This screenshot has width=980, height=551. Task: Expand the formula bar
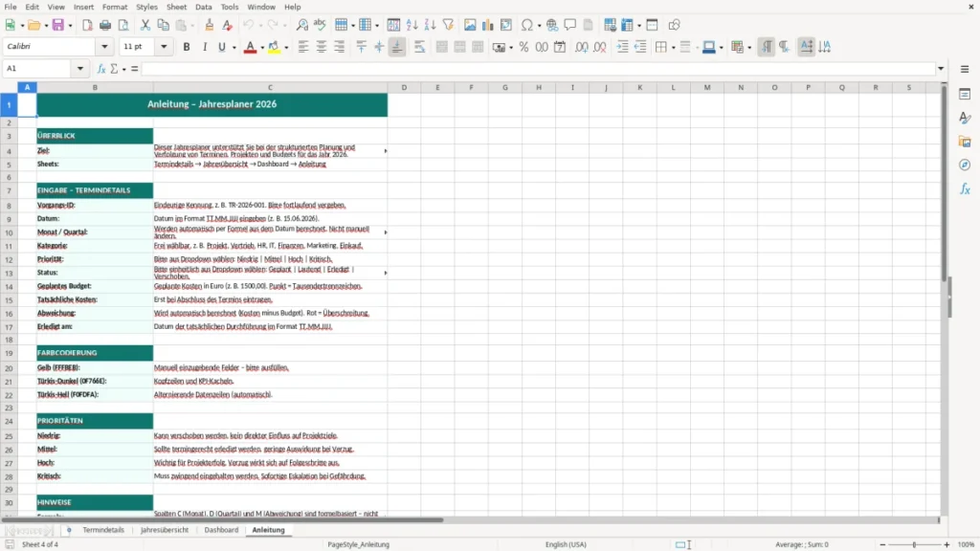pos(941,69)
